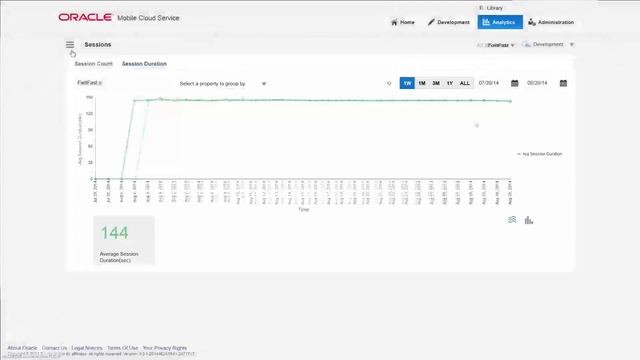
Task: Open the end date calendar picker
Action: pos(563,83)
